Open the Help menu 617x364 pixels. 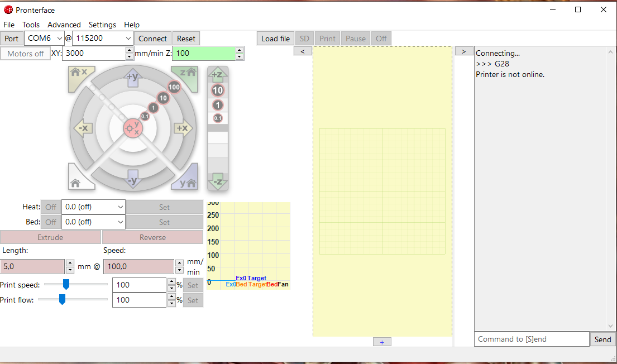[x=131, y=25]
